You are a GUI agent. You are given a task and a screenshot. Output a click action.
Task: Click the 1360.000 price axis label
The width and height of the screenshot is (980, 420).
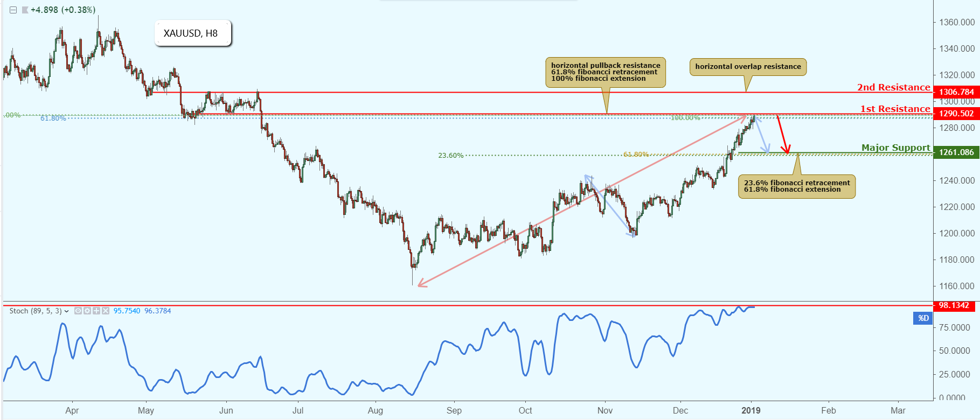[957, 22]
